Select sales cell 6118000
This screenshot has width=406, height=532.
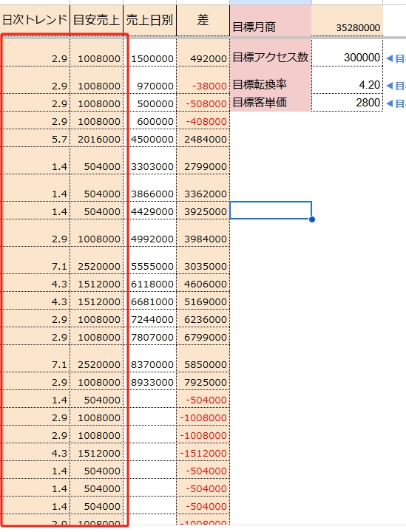149,283
